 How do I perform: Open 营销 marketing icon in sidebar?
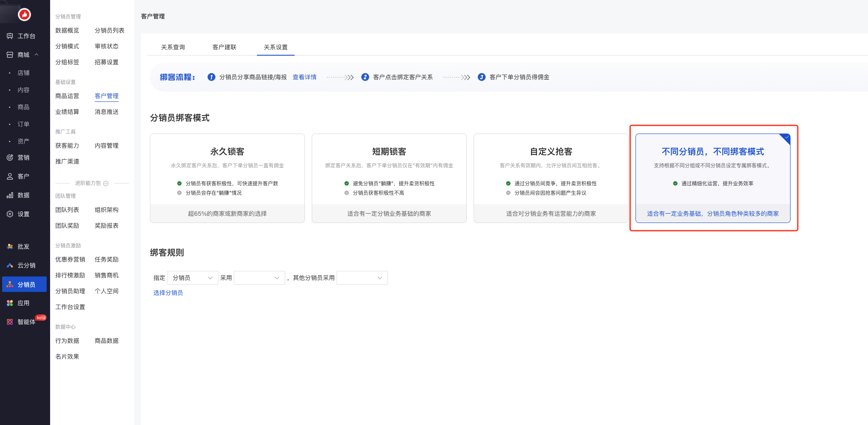[10, 158]
